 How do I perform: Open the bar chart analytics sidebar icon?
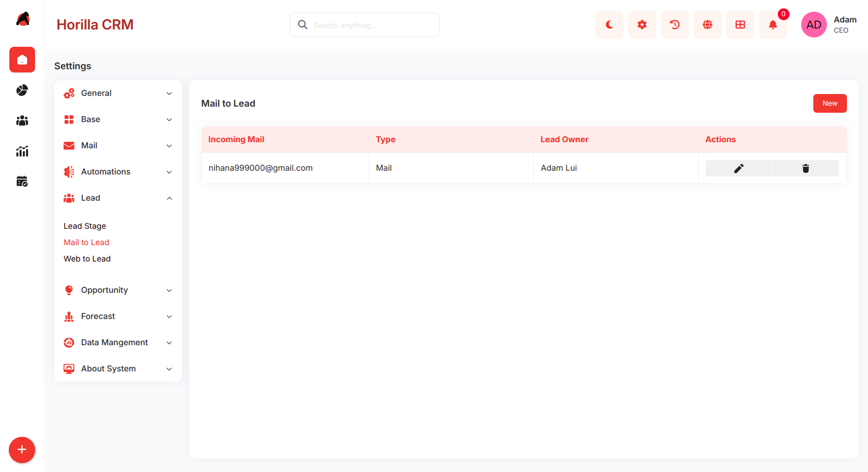pyautogui.click(x=22, y=151)
